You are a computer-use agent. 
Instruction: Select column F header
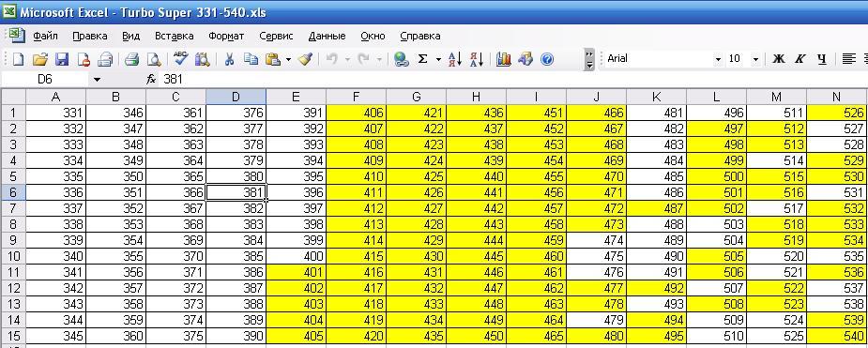click(356, 97)
